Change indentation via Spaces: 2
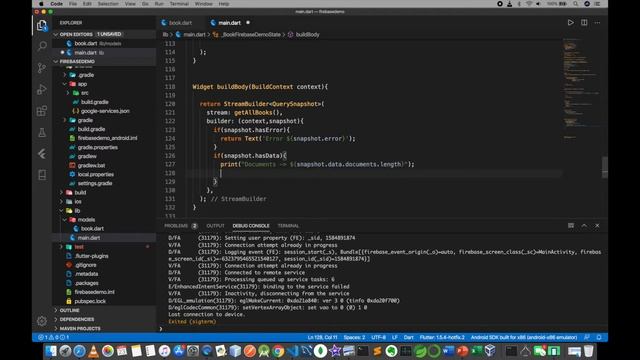This screenshot has height=360, width=640. click(354, 338)
